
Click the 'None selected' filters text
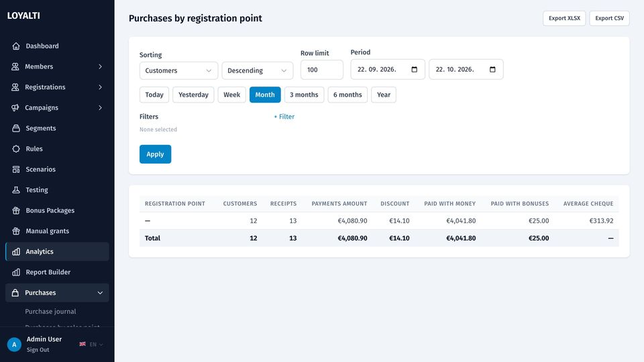[x=158, y=129]
